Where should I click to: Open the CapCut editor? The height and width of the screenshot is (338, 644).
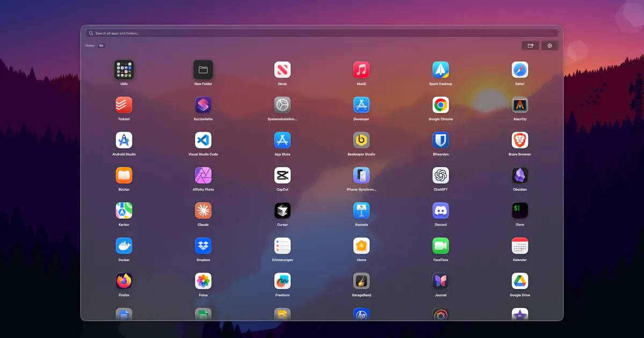tap(282, 175)
